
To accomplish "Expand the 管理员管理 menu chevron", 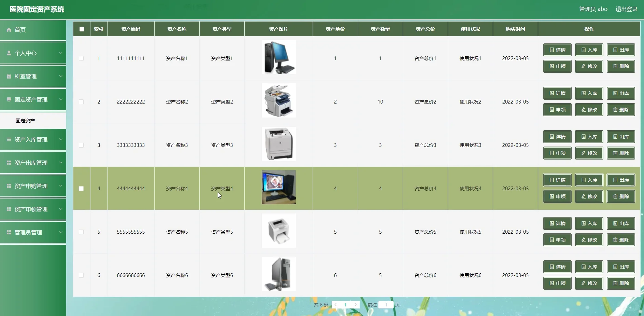I will (x=61, y=232).
